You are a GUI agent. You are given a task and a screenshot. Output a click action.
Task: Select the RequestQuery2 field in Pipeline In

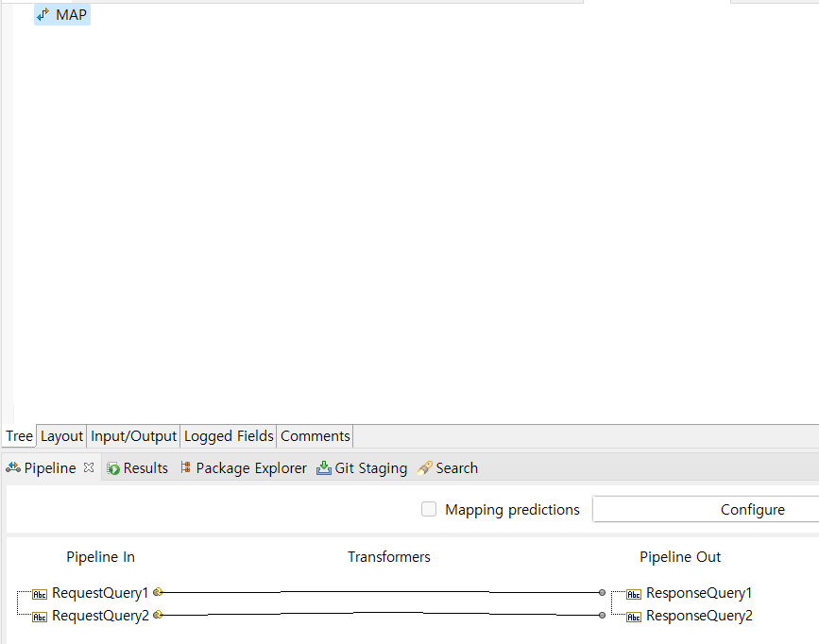100,616
